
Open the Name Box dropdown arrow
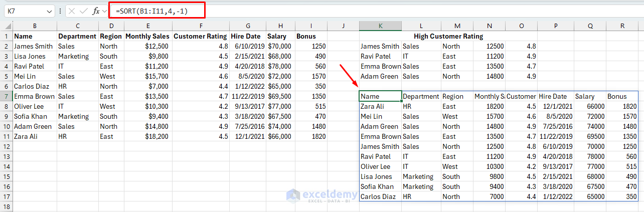pyautogui.click(x=49, y=11)
